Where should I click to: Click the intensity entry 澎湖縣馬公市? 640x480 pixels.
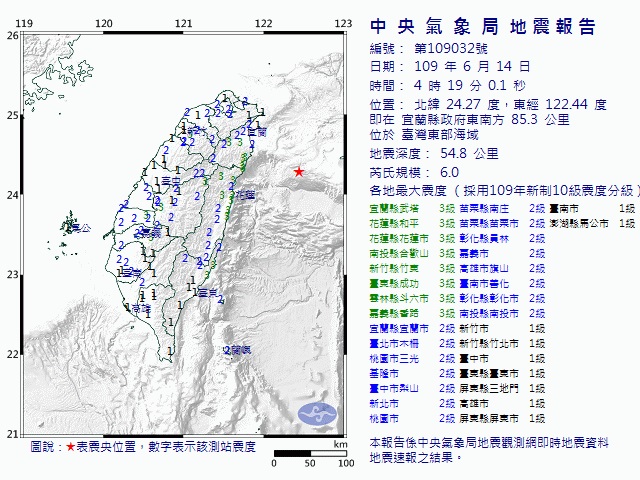[x=579, y=224]
